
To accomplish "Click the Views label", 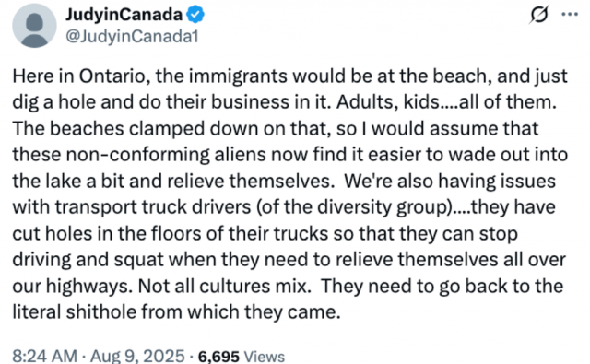I will tap(265, 357).
